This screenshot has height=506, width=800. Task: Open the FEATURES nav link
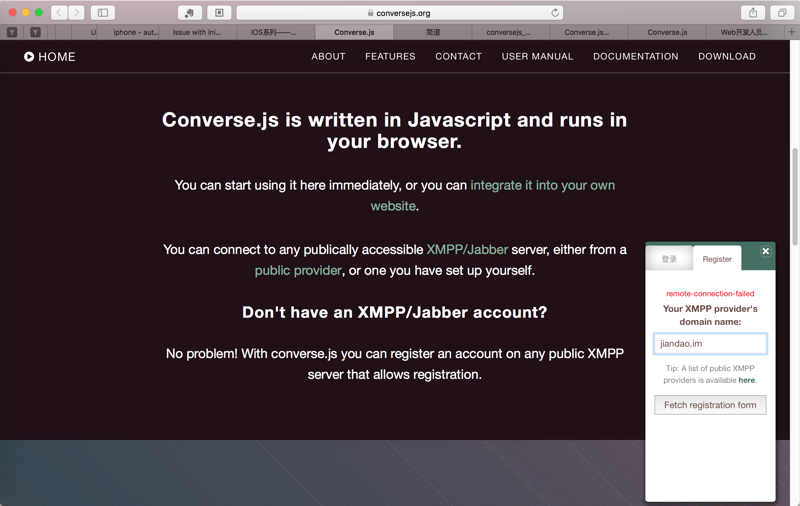click(x=390, y=57)
